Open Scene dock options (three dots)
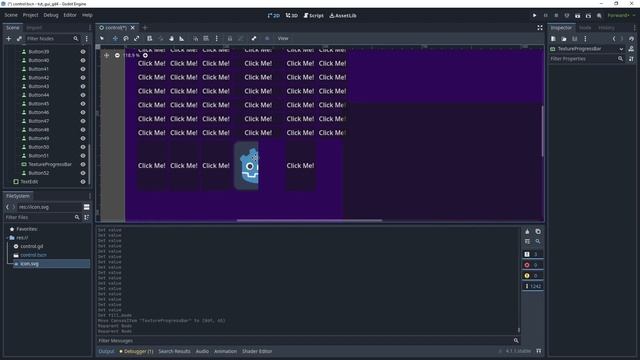The width and height of the screenshot is (640, 360). 87,38
